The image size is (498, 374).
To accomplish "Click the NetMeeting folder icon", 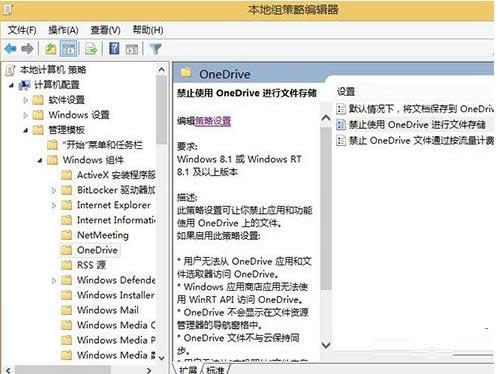I will pos(67,235).
